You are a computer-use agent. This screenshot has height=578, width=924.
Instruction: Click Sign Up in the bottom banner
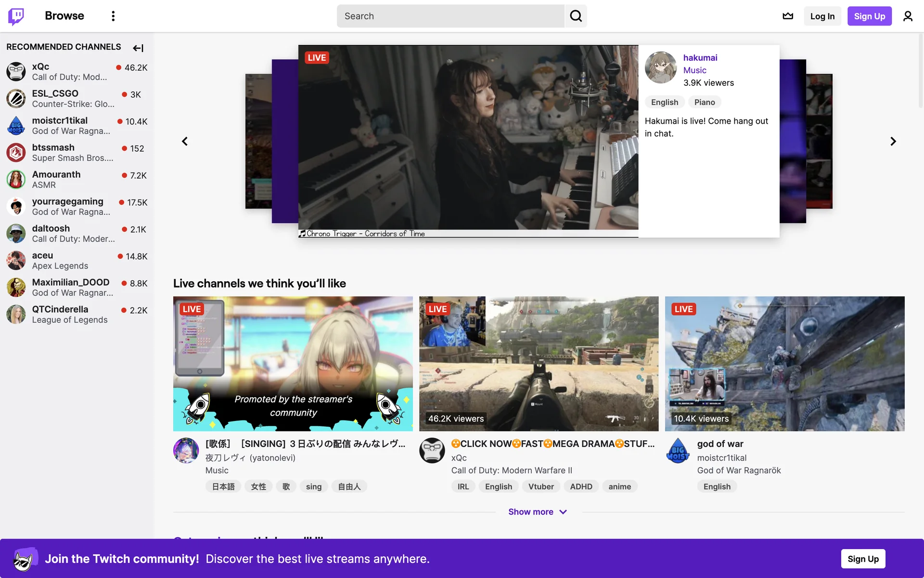(x=862, y=559)
